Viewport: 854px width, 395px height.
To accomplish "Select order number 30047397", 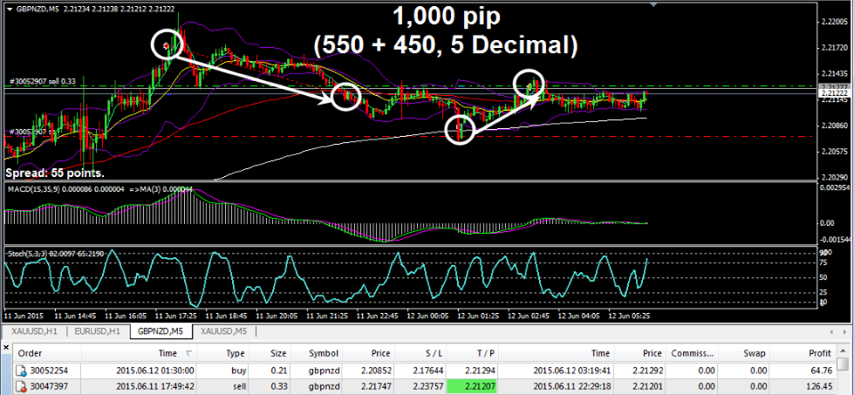I will (49, 387).
